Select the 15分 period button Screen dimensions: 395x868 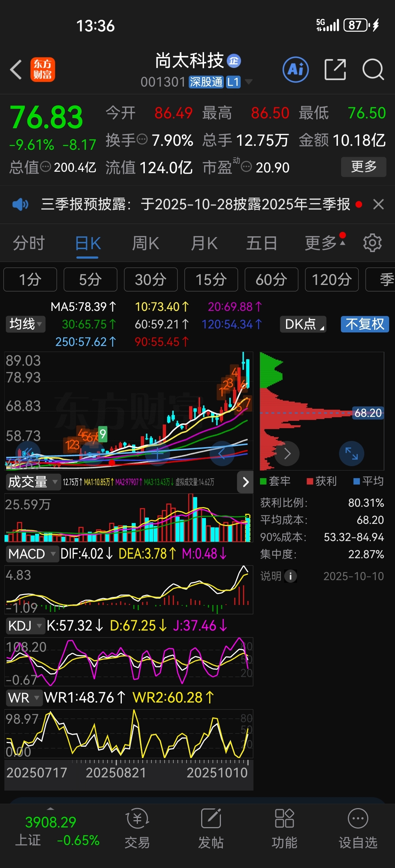(211, 279)
